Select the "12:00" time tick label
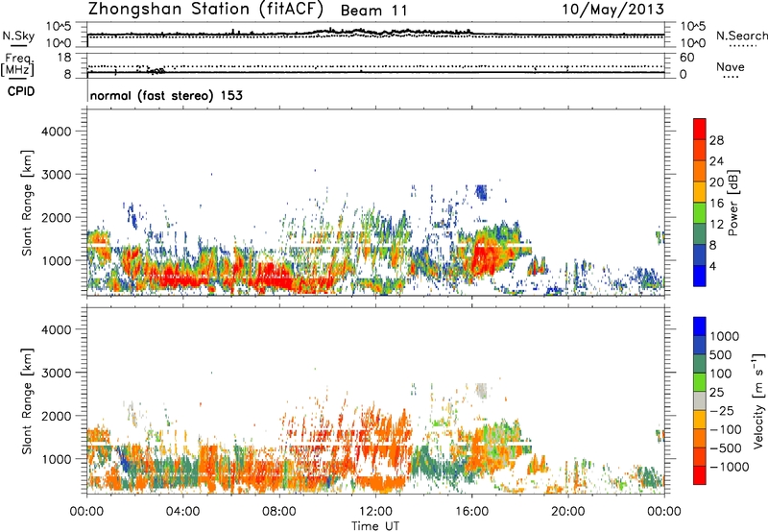The height and width of the screenshot is (532, 768). click(375, 512)
